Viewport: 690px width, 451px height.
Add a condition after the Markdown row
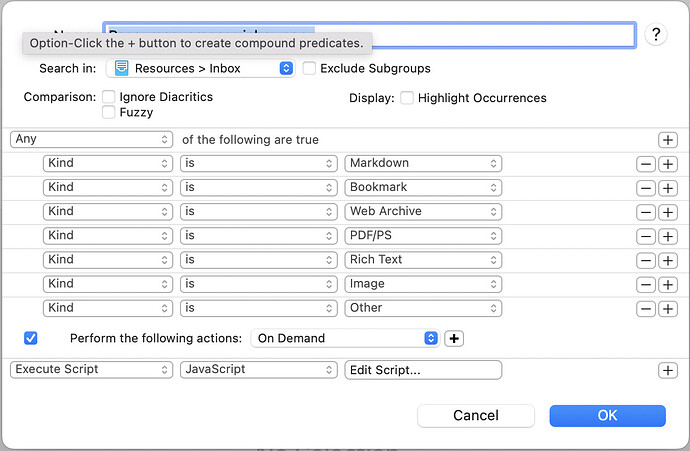[668, 164]
